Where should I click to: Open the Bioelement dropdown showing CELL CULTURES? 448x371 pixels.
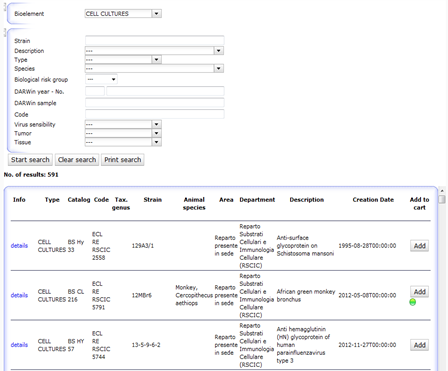click(123, 14)
